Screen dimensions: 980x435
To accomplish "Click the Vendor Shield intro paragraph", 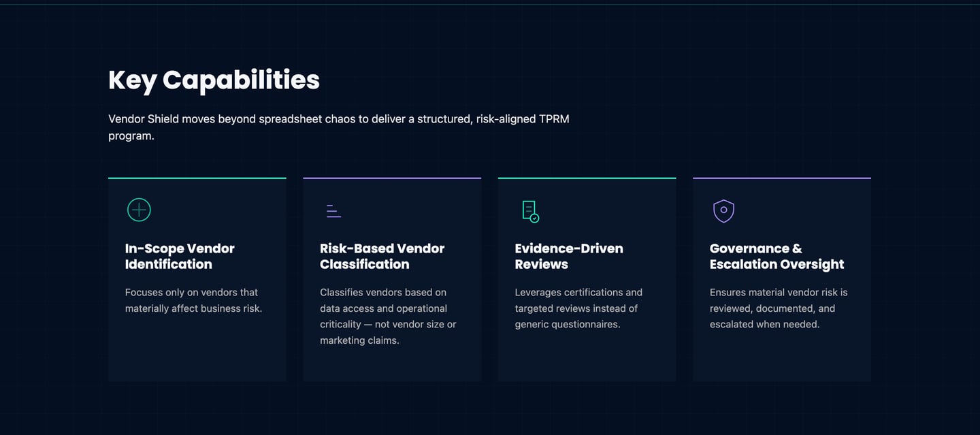I will (x=339, y=127).
